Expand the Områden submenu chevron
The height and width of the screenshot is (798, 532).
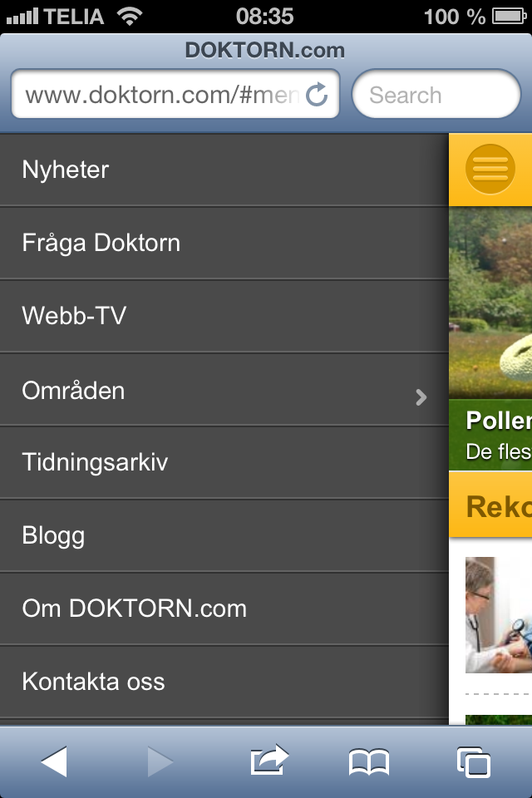click(x=421, y=397)
